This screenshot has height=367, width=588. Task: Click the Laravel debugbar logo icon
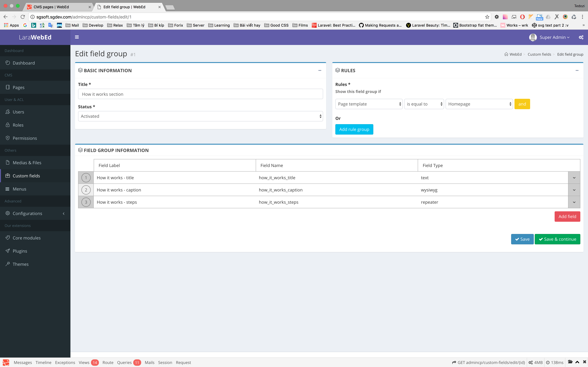pos(6,362)
